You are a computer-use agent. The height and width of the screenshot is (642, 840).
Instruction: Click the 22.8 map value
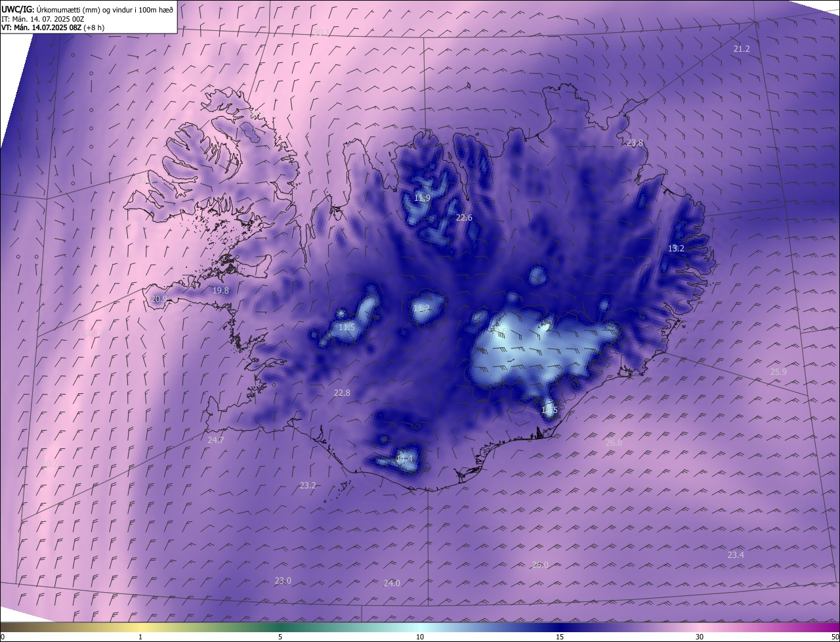342,393
